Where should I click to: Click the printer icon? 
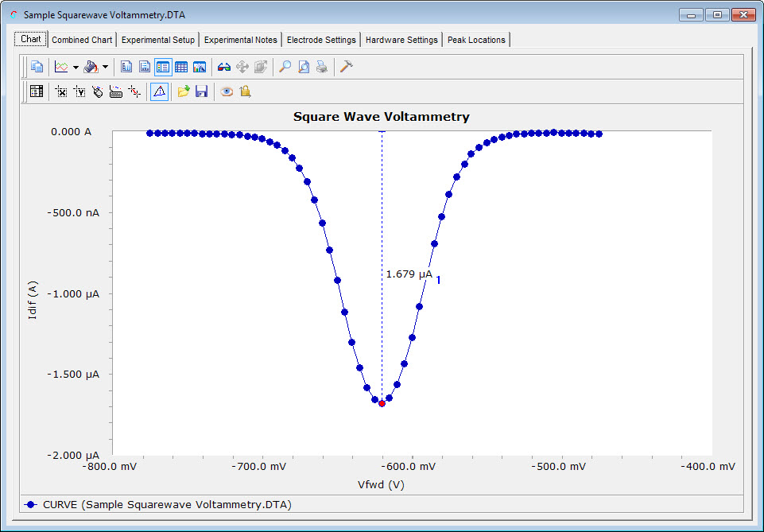pyautogui.click(x=322, y=67)
